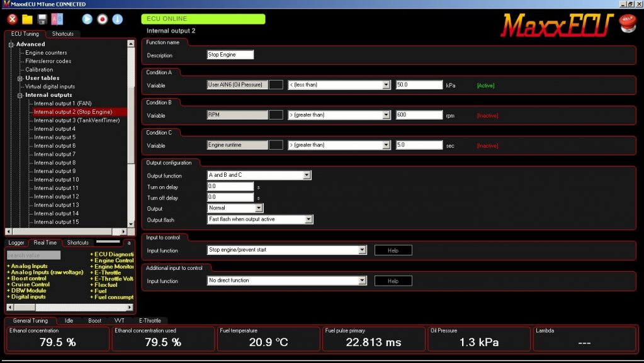Save using the floppy disk icon
Image resolution: width=644 pixels, height=363 pixels.
[42, 20]
